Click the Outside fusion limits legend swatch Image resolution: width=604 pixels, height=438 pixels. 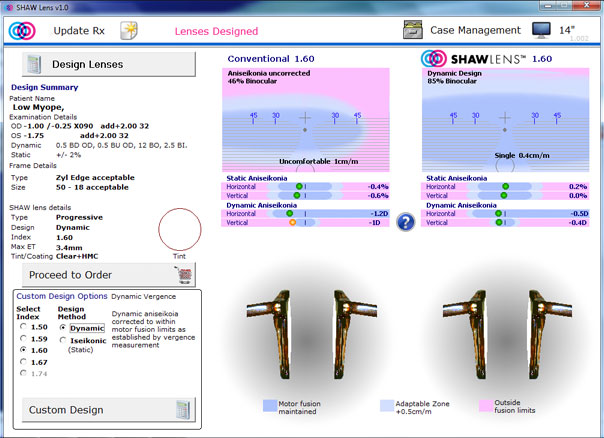485,406
